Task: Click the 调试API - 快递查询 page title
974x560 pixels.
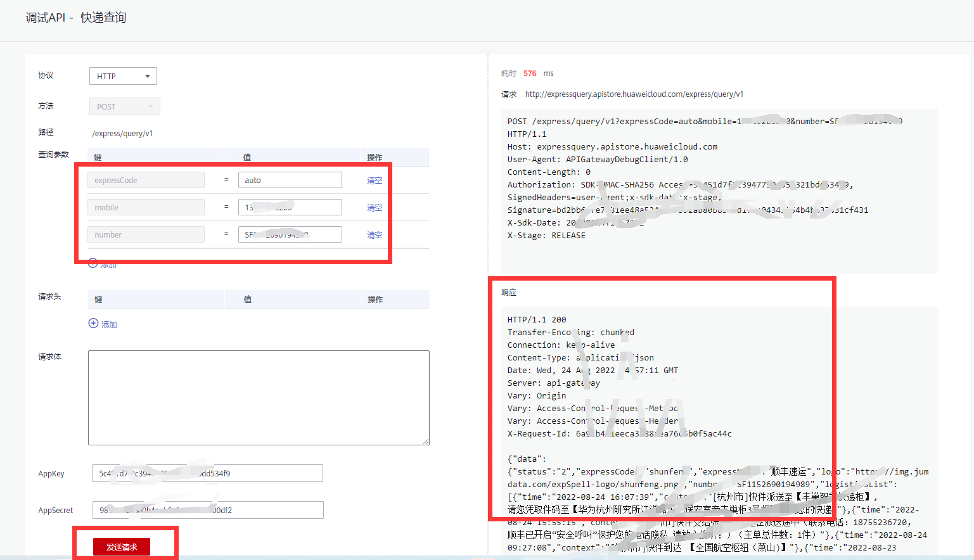Action: click(76, 18)
